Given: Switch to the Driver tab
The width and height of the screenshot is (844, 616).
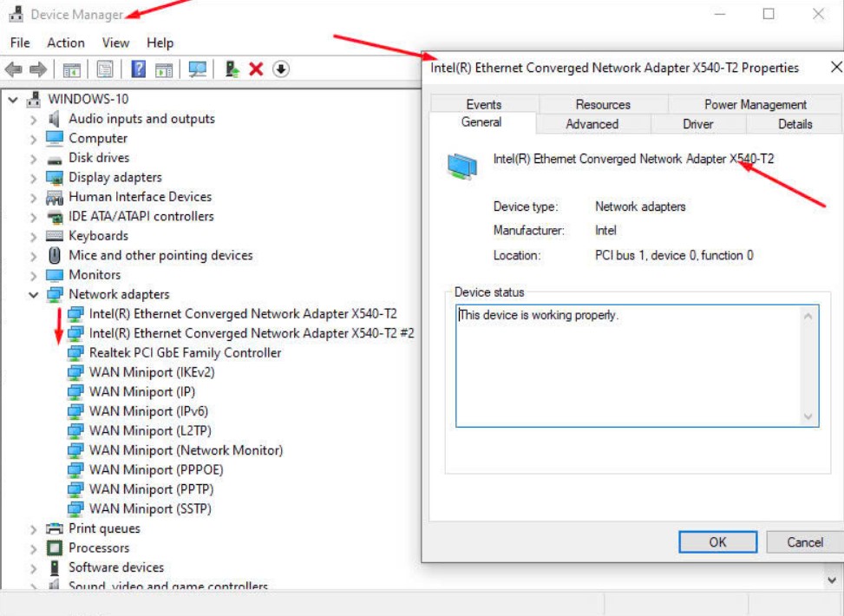Looking at the screenshot, I should [697, 124].
